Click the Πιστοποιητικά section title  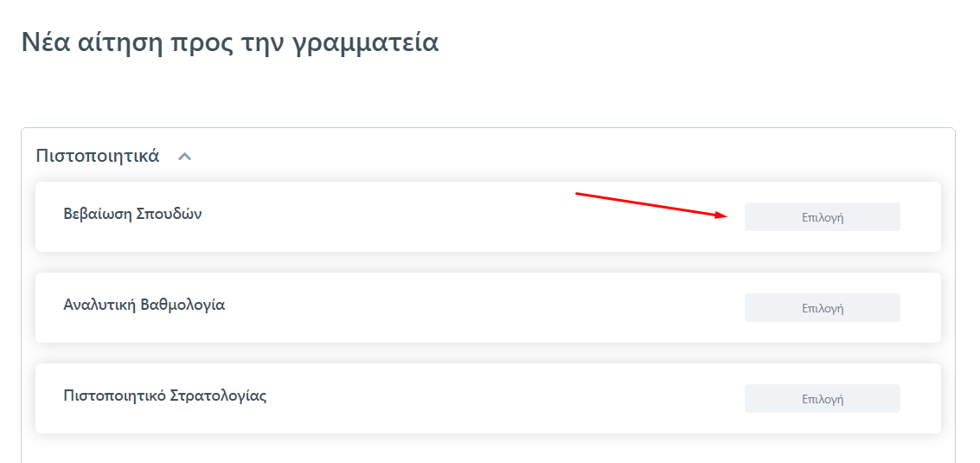pos(97,156)
